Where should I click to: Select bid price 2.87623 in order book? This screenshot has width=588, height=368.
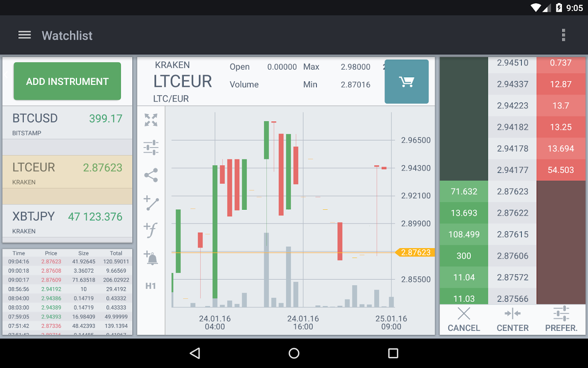tap(512, 191)
